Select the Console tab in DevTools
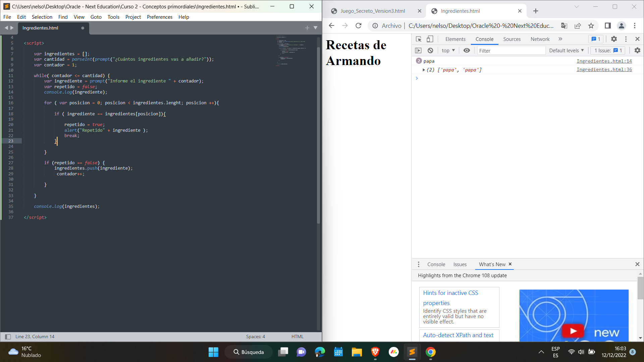644x362 pixels. [484, 39]
